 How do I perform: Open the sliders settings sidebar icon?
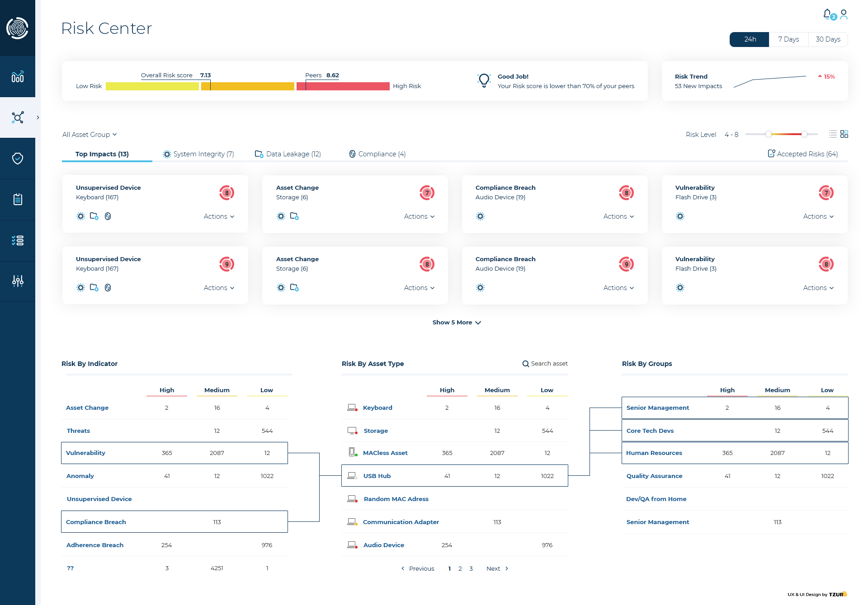tap(18, 281)
